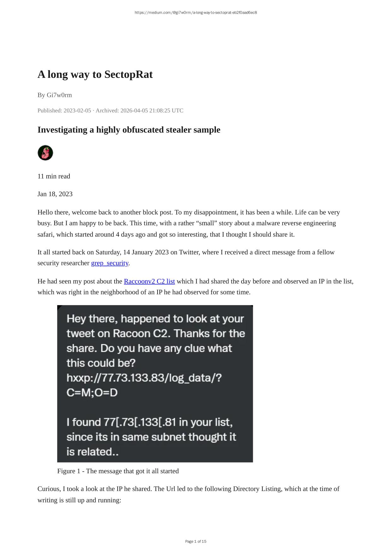Click the 'Figure 1' image caption
The image size is (392, 554).
click(x=118, y=471)
